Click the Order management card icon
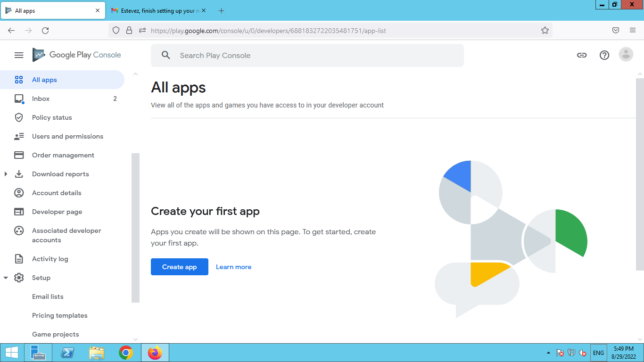Image resolution: width=644 pixels, height=362 pixels. pyautogui.click(x=19, y=155)
